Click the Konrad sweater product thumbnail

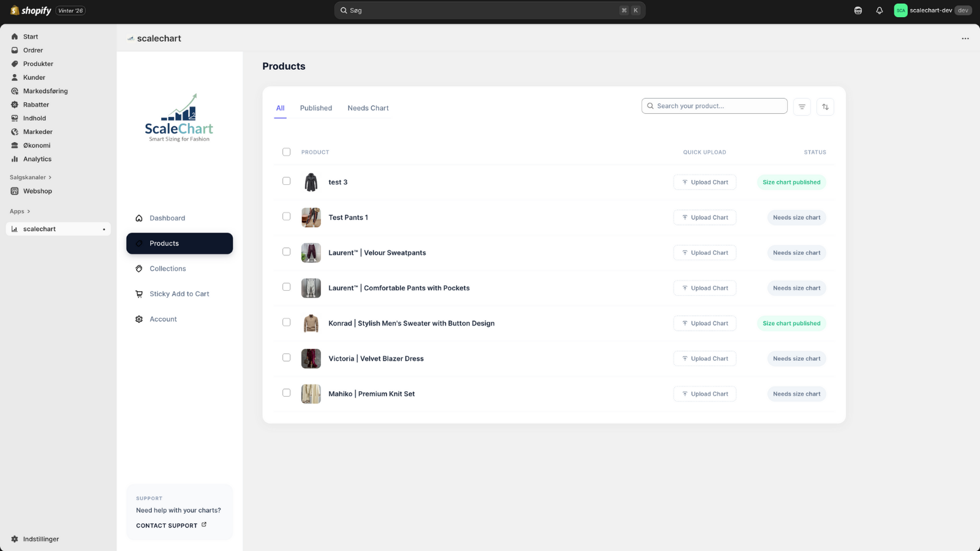(x=311, y=323)
